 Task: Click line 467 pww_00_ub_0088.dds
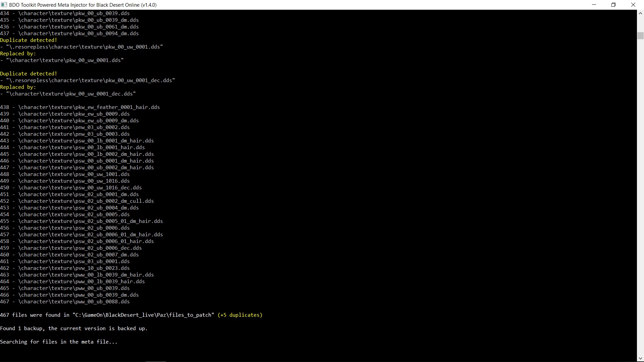coord(65,302)
